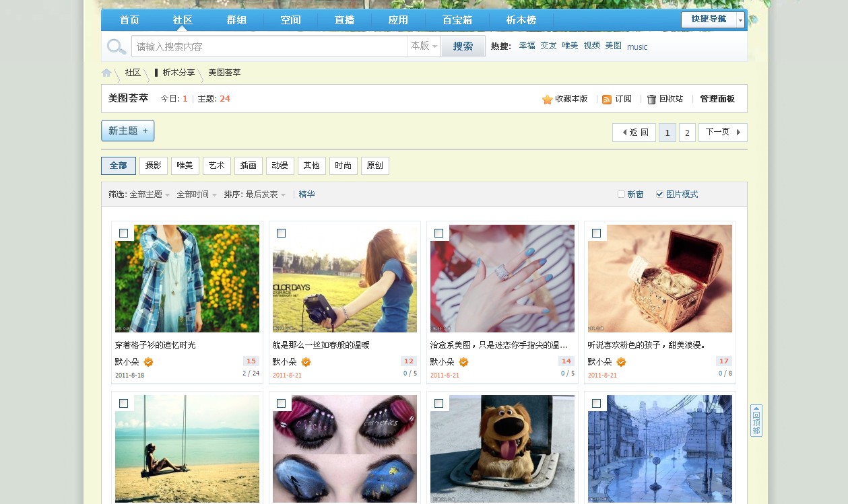Click the magnifier search icon
This screenshot has width=848, height=504.
tap(117, 46)
